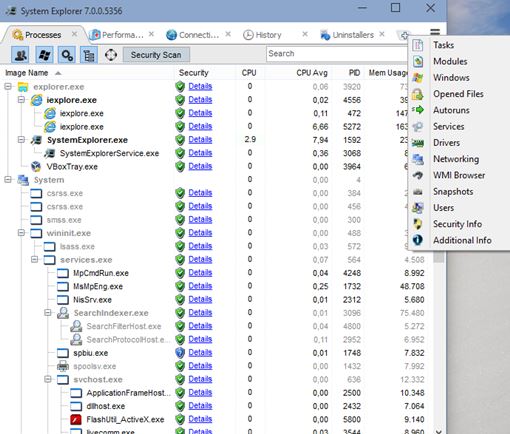Image resolution: width=510 pixels, height=434 pixels.
Task: Open Details link for explorer.exe
Action: 200,87
